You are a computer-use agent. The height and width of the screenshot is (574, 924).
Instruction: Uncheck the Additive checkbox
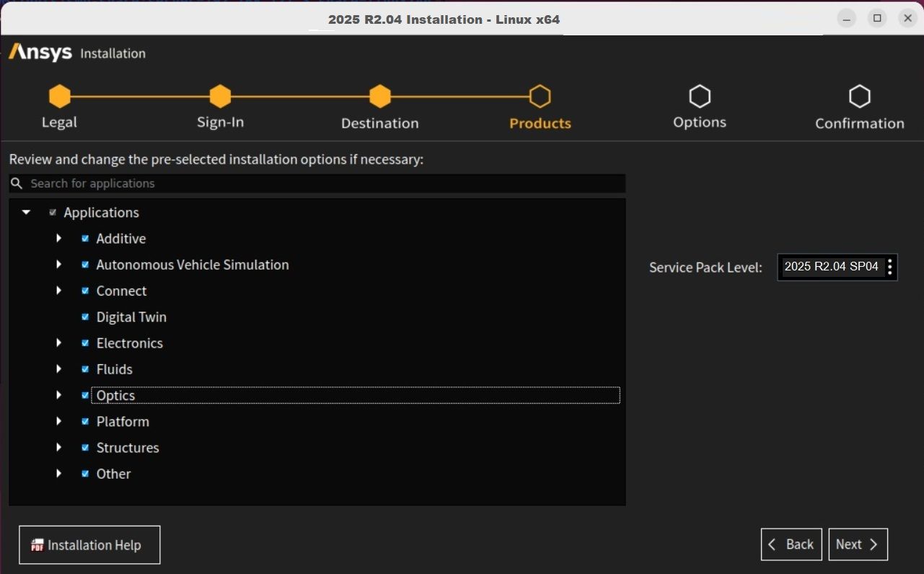pyautogui.click(x=85, y=239)
